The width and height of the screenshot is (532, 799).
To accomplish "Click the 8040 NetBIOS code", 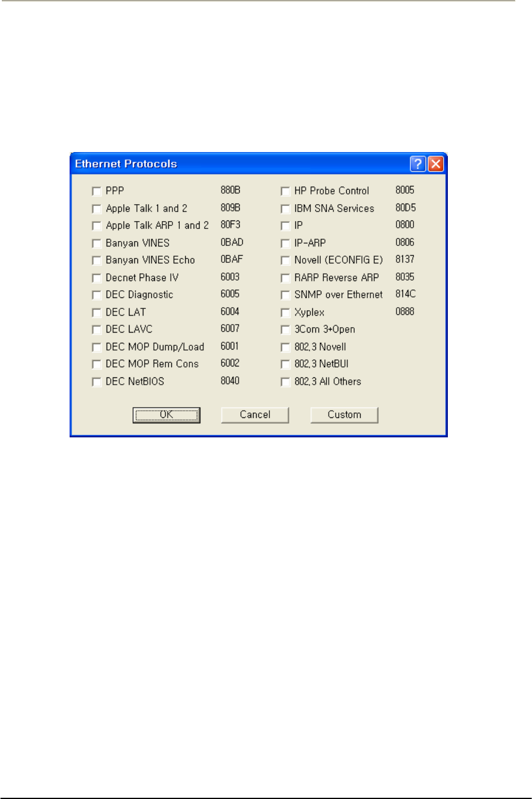I will click(231, 380).
